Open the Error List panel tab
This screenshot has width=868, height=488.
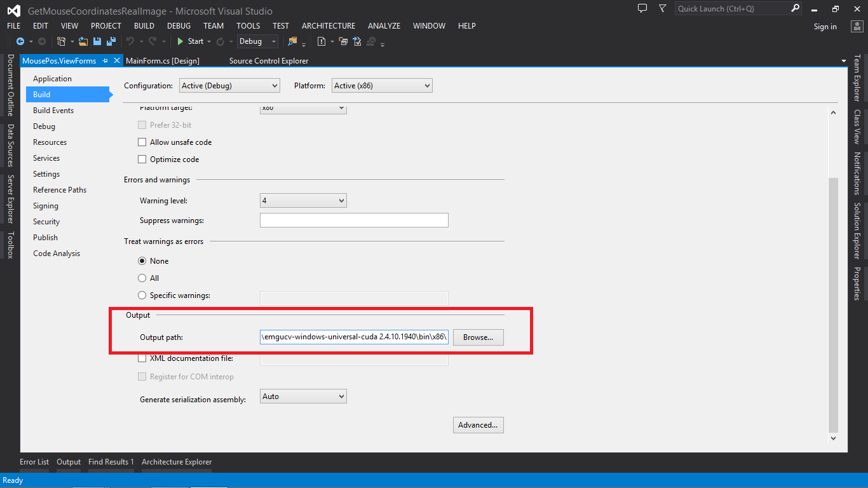pos(34,462)
